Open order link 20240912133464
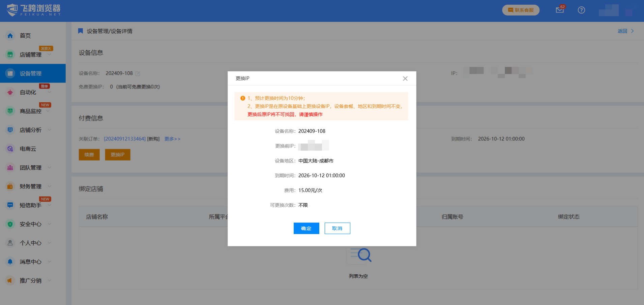The image size is (644, 305). (x=124, y=139)
